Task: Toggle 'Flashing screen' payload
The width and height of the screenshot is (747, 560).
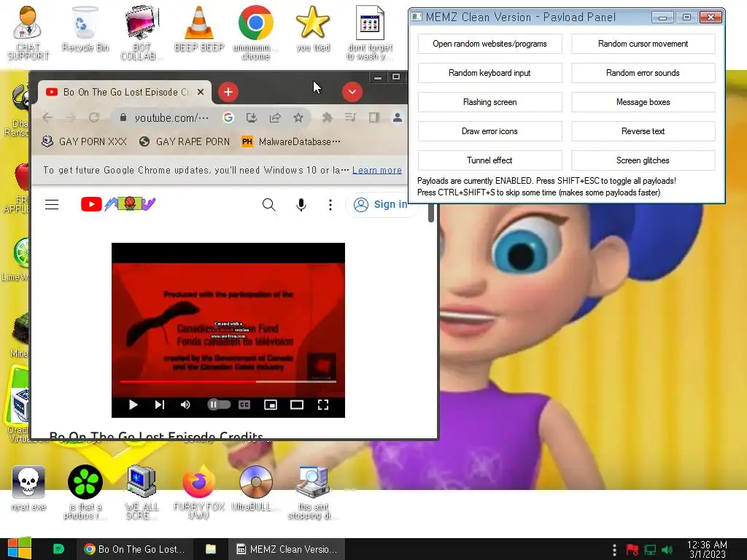Action: [x=489, y=102]
